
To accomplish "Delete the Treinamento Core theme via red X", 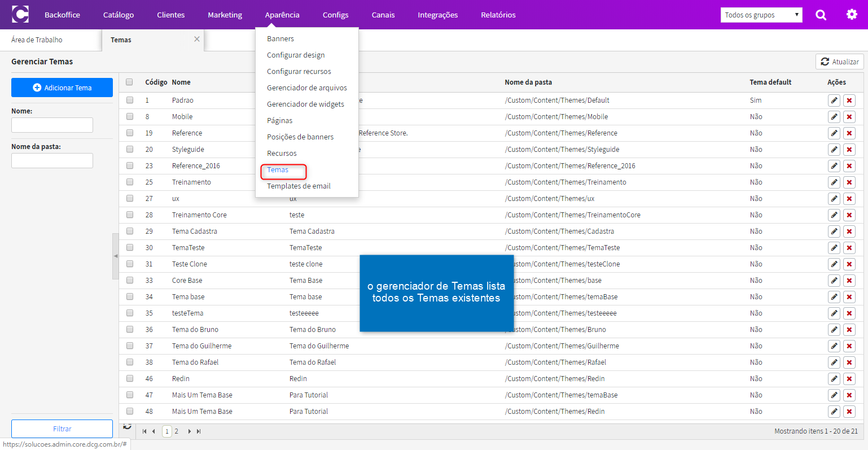I will click(849, 215).
